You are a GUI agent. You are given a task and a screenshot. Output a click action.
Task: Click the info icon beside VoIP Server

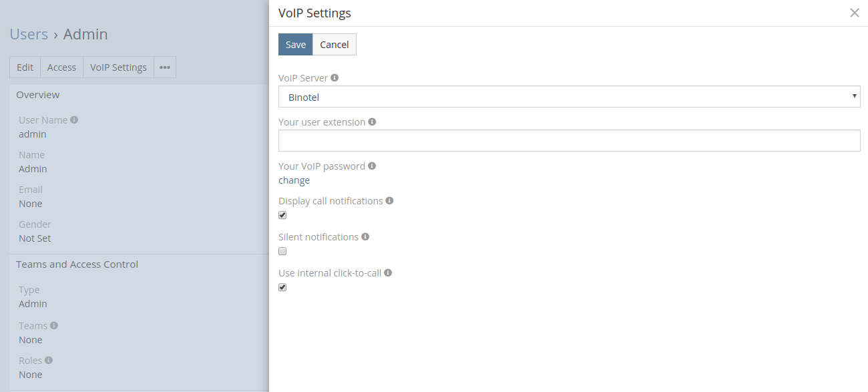click(x=334, y=77)
